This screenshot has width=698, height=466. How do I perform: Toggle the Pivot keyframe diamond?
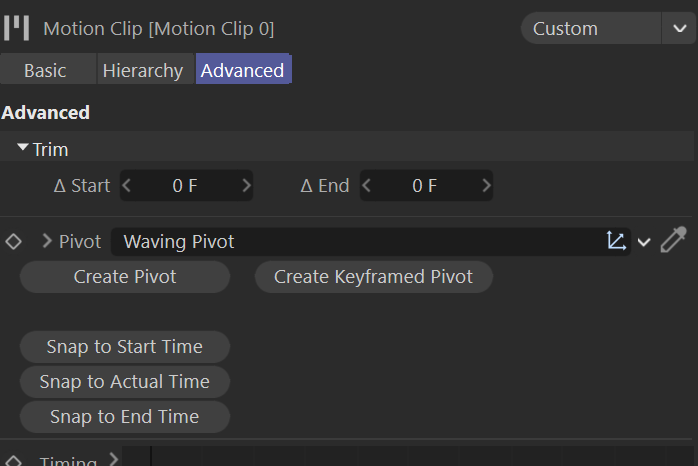pyautogui.click(x=13, y=242)
